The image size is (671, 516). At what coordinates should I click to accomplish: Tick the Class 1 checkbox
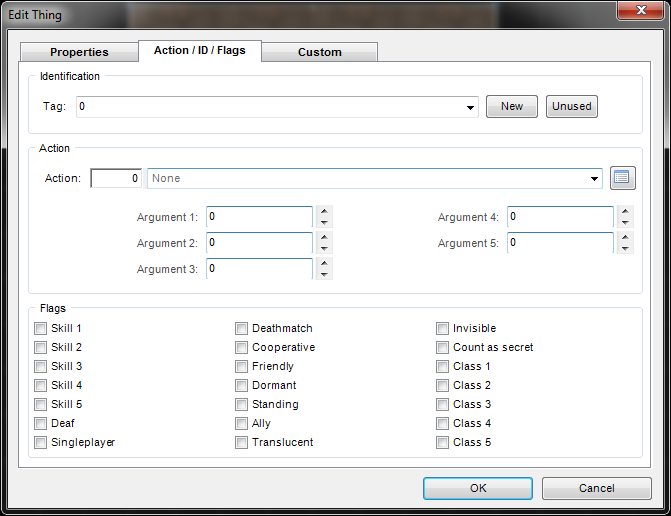442,367
